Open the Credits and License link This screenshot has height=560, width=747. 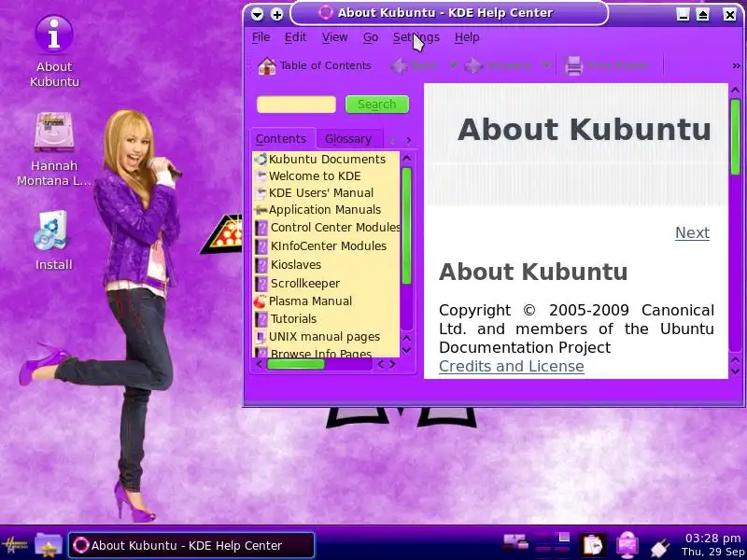(511, 366)
